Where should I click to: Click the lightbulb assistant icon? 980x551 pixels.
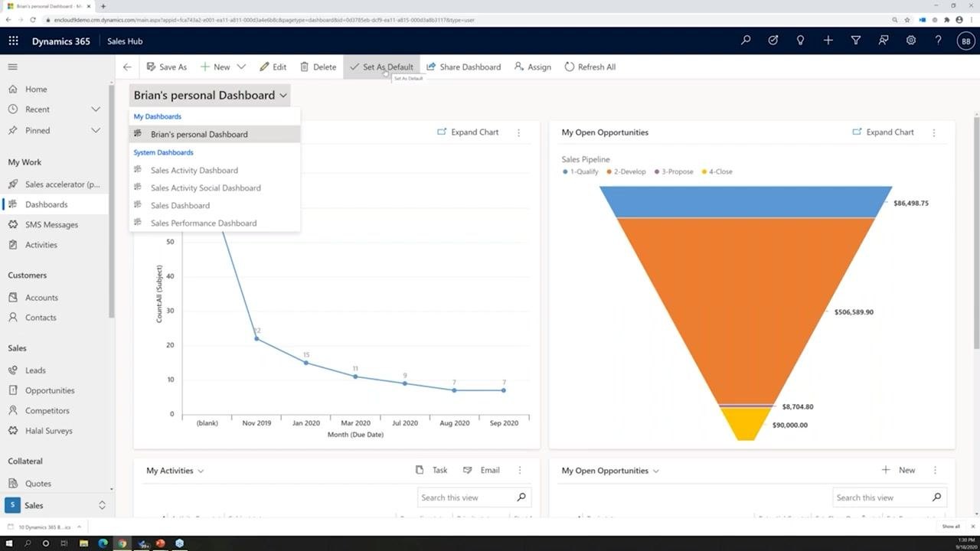[x=801, y=41]
